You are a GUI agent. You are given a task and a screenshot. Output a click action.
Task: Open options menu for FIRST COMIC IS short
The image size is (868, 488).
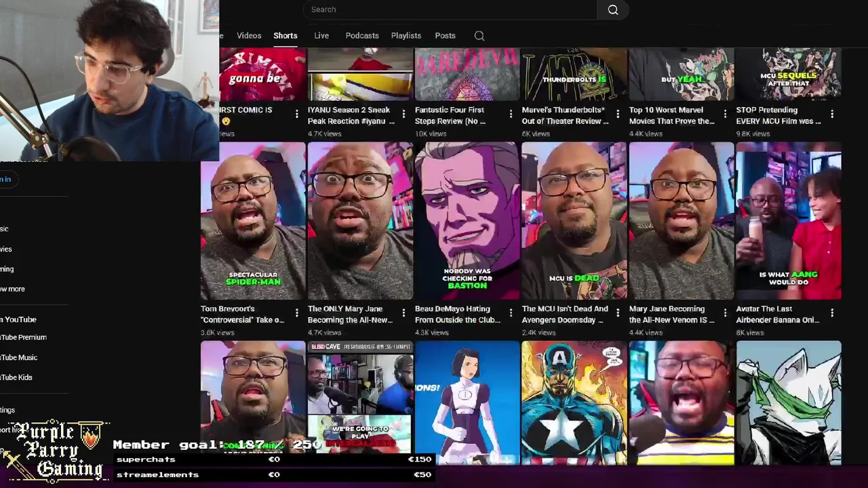point(296,114)
